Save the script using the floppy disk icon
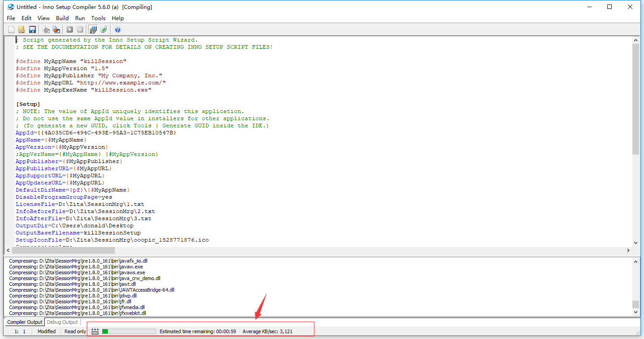Viewport: 644px width, 339px height. point(32,29)
